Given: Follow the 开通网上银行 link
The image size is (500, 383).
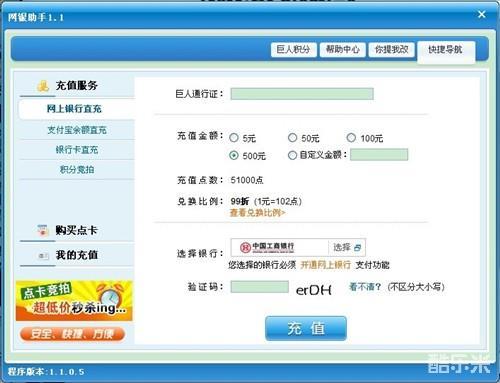Looking at the screenshot, I should [326, 265].
